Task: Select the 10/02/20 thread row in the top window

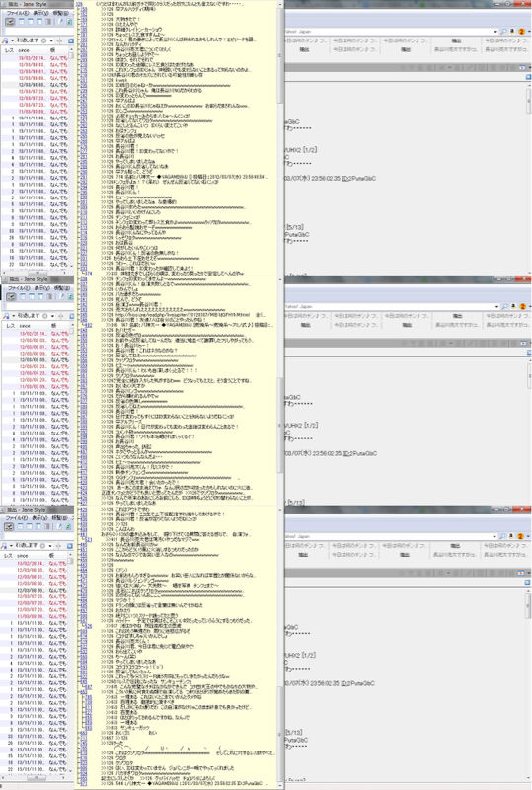Action: click(x=36, y=58)
